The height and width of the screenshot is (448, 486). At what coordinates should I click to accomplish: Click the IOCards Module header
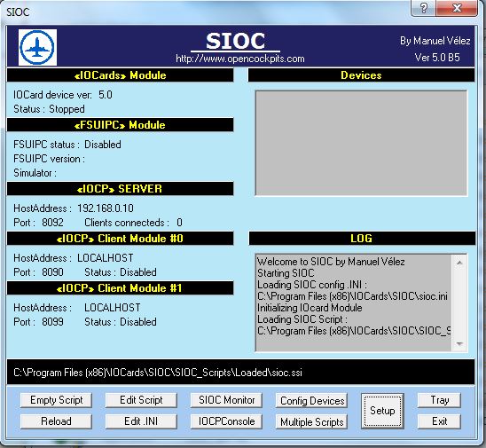120,75
